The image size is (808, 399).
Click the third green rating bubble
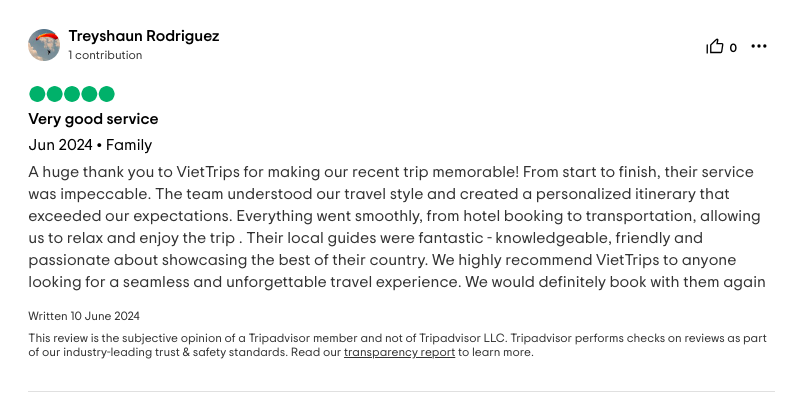pos(72,94)
